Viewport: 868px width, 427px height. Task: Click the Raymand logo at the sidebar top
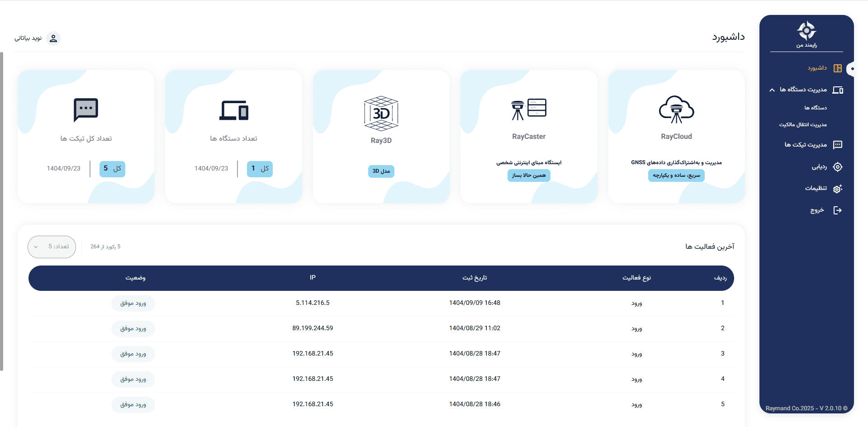tap(806, 31)
